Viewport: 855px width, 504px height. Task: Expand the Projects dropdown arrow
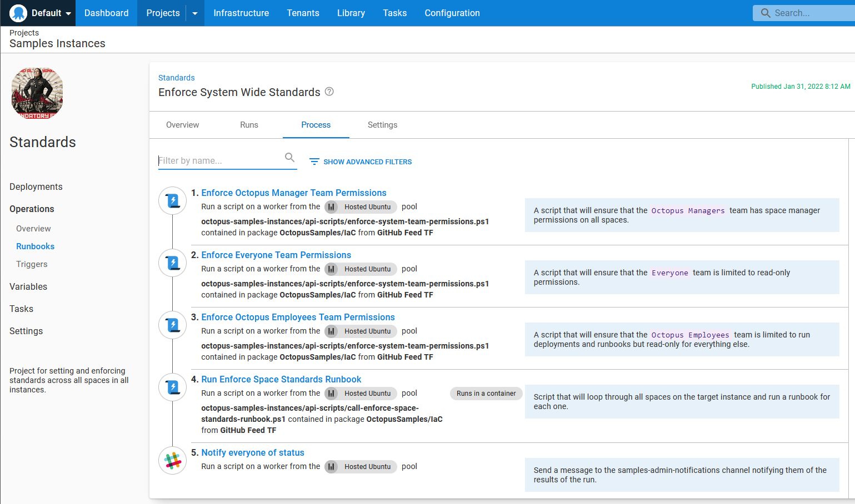pos(194,13)
